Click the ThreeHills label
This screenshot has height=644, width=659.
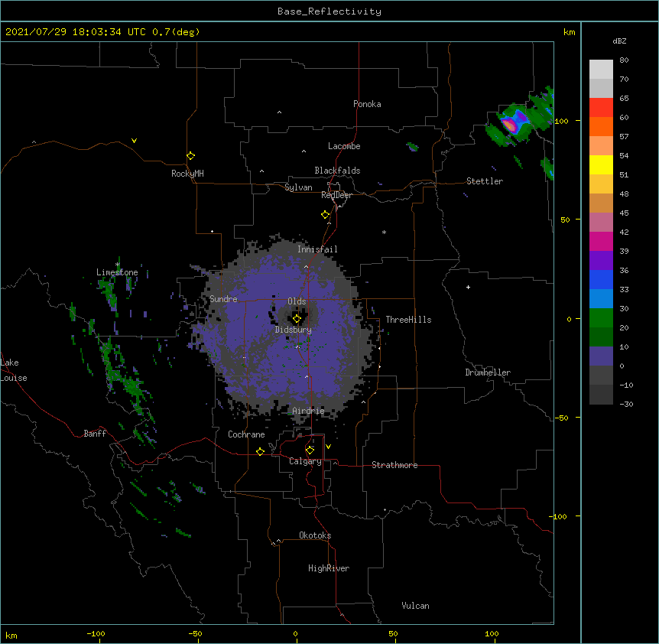click(408, 320)
